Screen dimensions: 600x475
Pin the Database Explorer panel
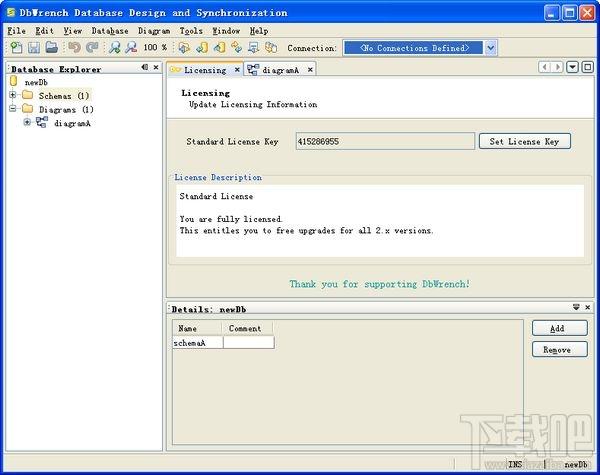pos(145,67)
